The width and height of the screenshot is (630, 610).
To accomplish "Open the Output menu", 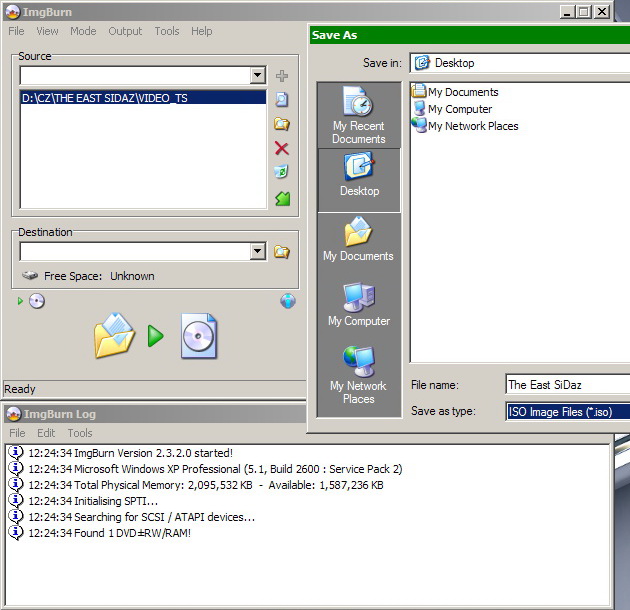I will click(x=125, y=31).
